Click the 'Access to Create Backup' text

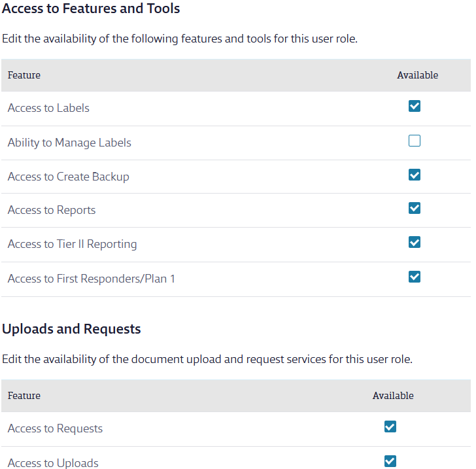68,177
